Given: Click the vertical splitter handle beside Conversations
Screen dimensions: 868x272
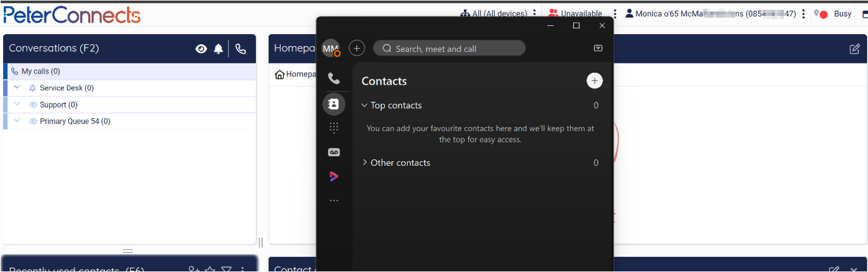Looking at the screenshot, I should click(261, 242).
